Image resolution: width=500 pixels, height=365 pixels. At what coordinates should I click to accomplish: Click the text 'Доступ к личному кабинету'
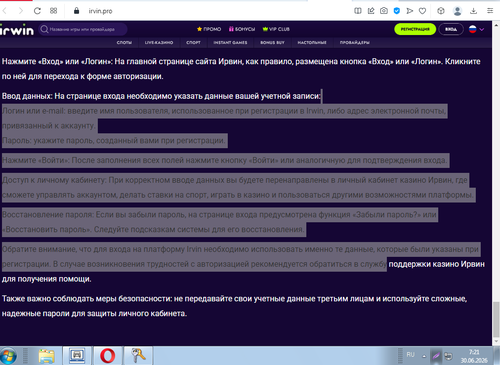pos(54,180)
